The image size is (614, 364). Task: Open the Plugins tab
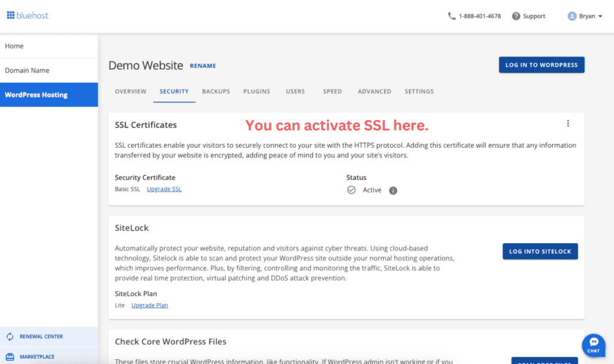pos(256,91)
